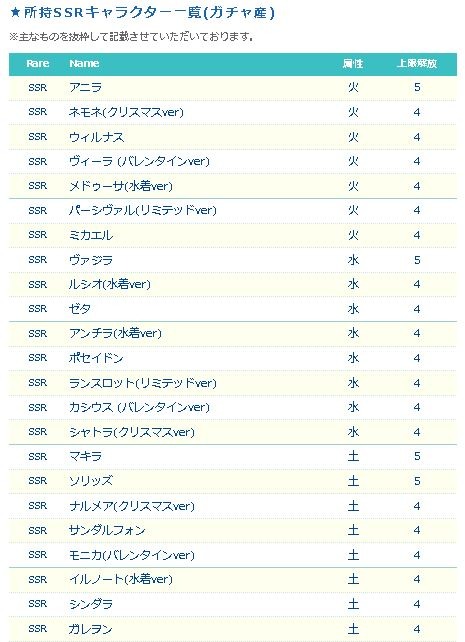Select the アニラ character name
Viewport: 465px width, 642px height.
click(x=85, y=87)
